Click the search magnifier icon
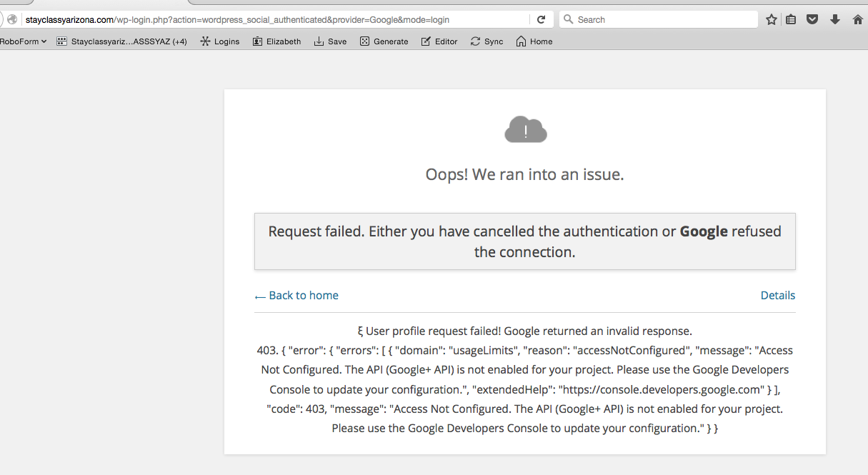This screenshot has height=475, width=868. tap(569, 19)
